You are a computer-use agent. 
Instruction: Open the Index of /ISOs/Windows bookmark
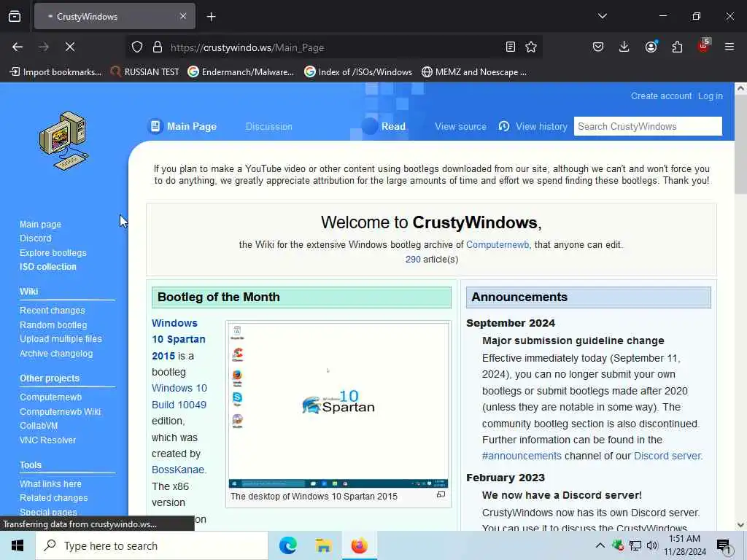coord(358,72)
